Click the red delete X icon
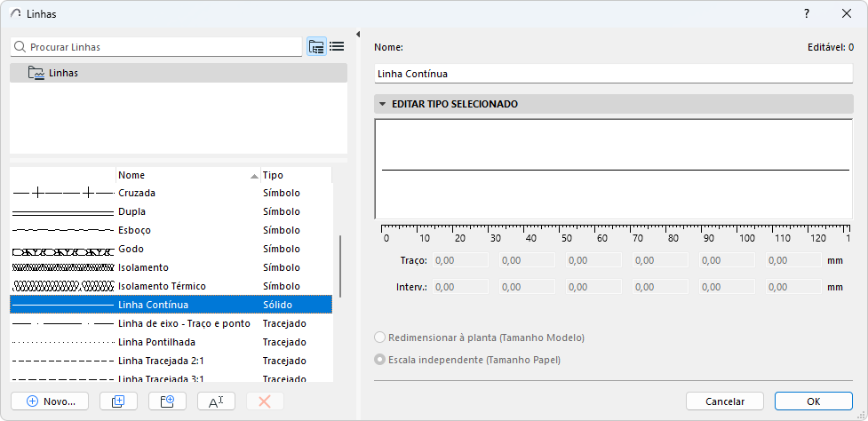 265,401
